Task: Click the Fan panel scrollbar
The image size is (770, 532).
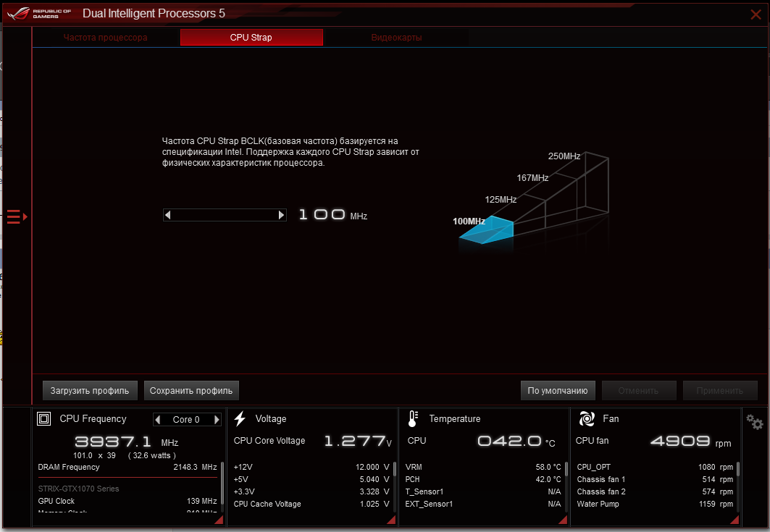Action: click(738, 469)
